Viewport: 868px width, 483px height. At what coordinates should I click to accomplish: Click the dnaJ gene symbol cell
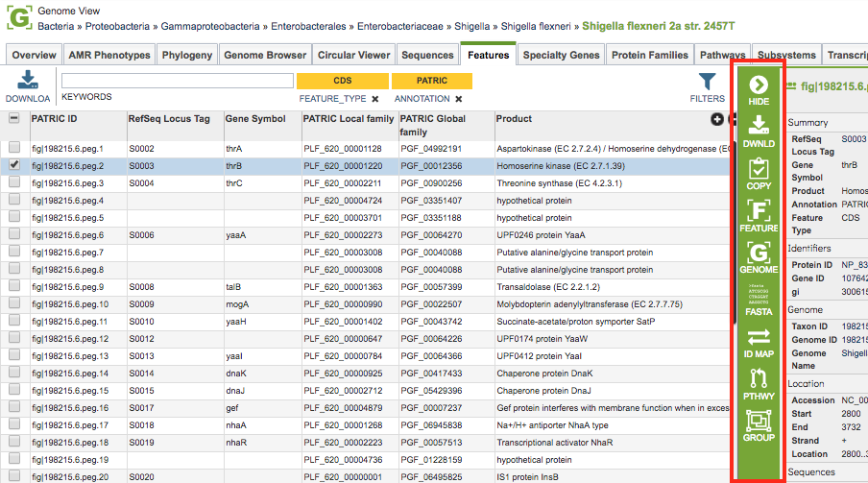click(x=235, y=391)
